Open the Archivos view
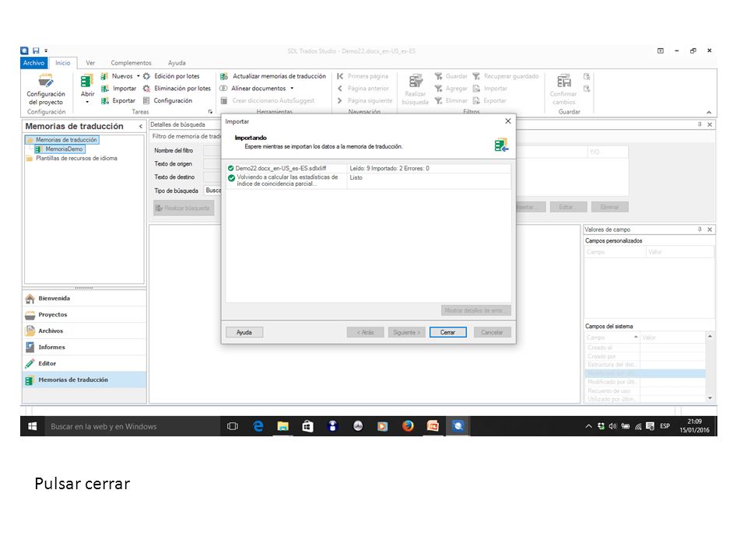 (84, 331)
